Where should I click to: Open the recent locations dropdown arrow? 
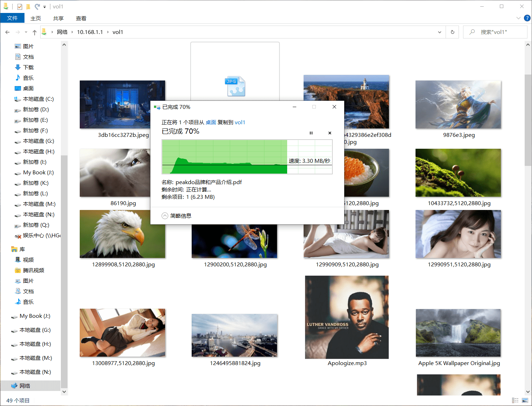click(26, 32)
